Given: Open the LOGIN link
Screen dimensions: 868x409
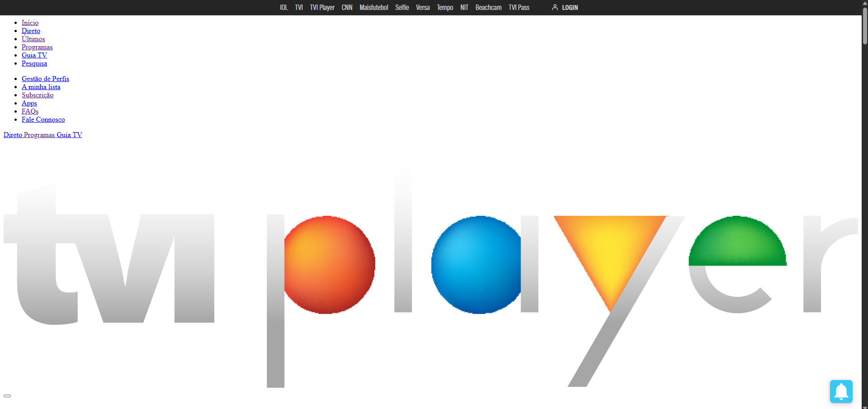Looking at the screenshot, I should 570,8.
